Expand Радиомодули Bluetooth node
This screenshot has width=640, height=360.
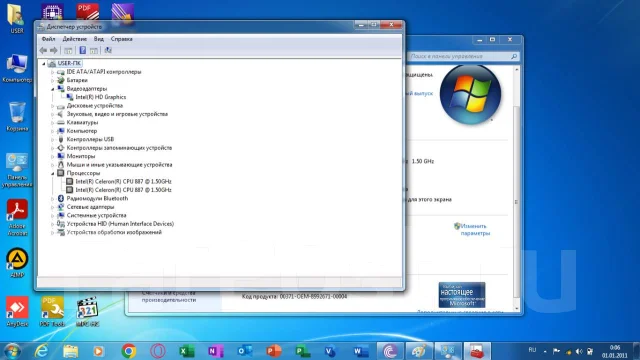tap(52, 198)
